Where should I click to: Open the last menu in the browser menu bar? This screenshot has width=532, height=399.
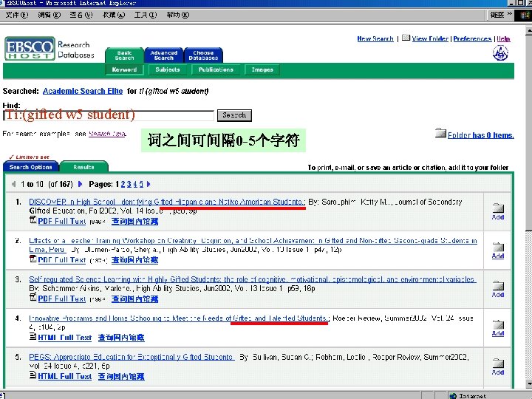point(178,15)
